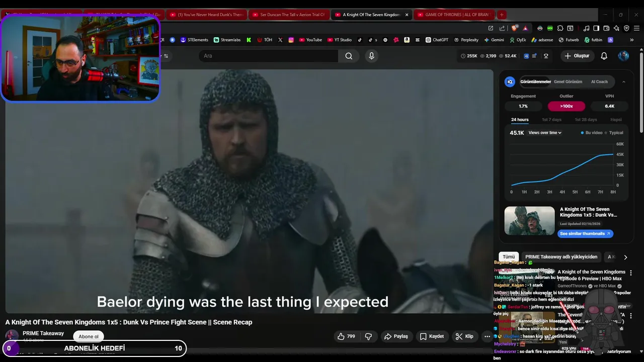Screen dimensions: 644x362
Task: Open the TÖH bookmark
Action: [x=265, y=40]
